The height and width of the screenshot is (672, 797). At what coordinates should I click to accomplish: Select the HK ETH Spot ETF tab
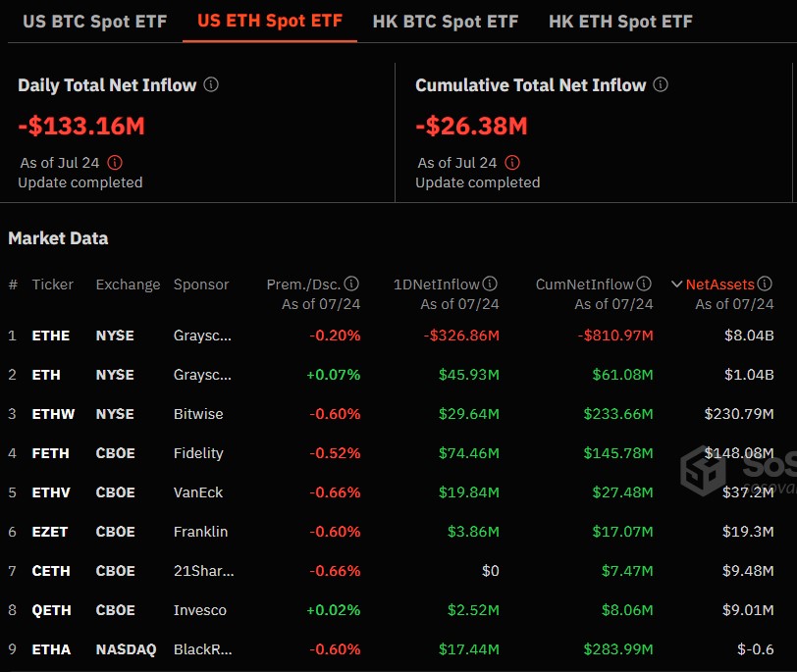pos(620,22)
